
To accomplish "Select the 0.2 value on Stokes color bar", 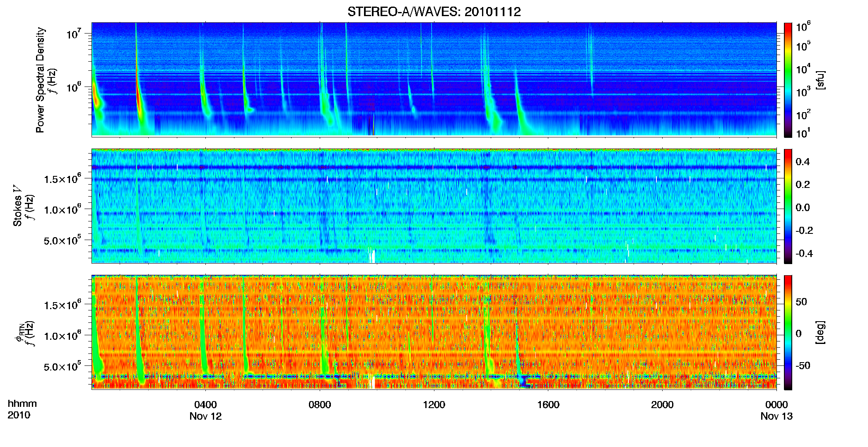I will tap(803, 185).
